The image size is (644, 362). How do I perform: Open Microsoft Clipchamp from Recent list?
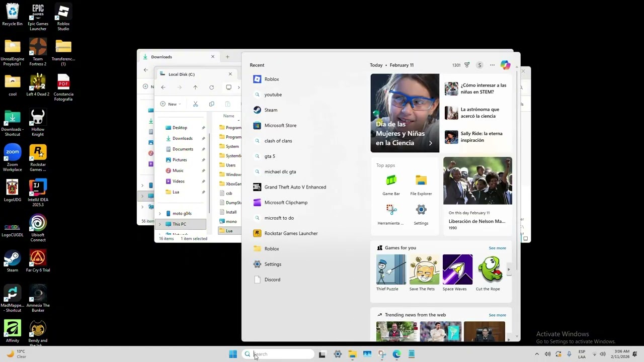(286, 203)
